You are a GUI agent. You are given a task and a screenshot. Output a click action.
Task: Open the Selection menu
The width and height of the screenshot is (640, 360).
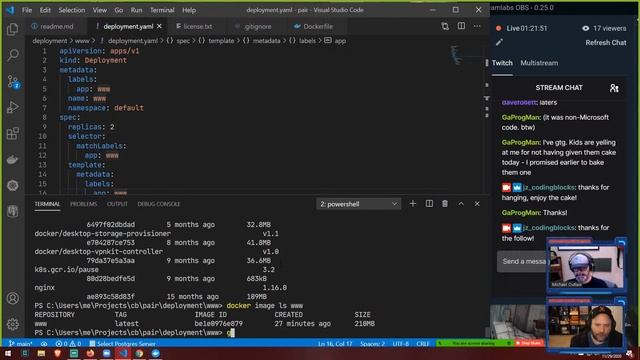click(71, 10)
